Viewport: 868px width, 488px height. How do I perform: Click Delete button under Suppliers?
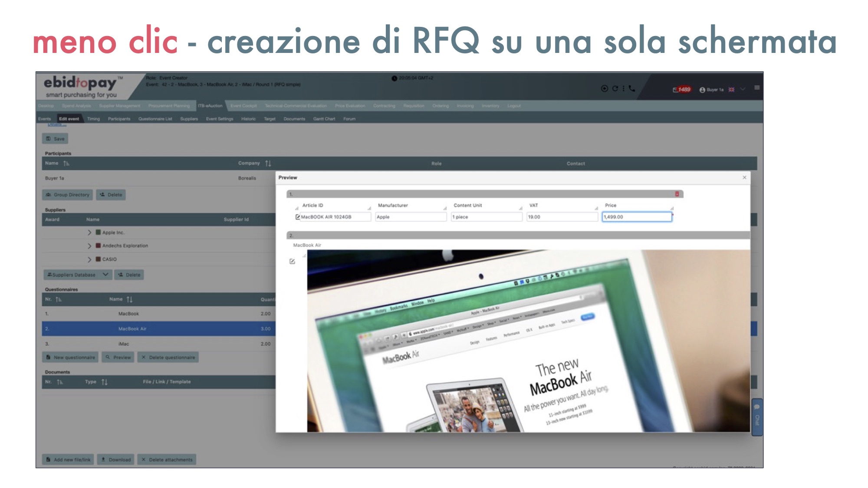click(129, 275)
